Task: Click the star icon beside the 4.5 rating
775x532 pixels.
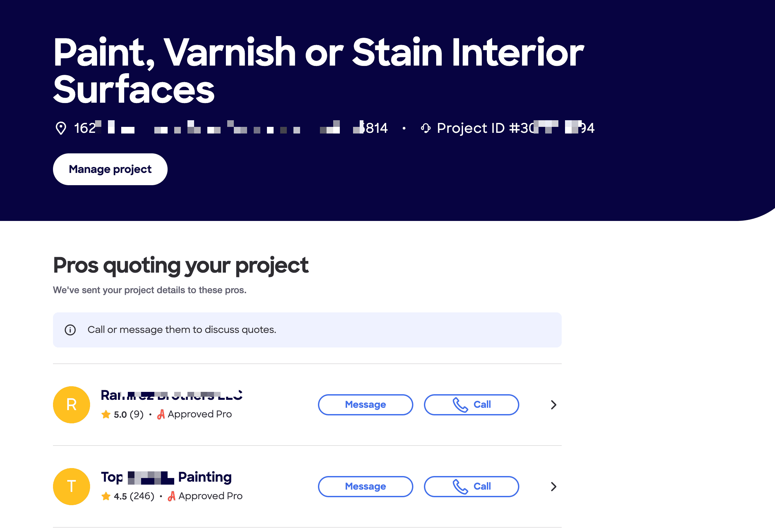Action: pos(106,496)
